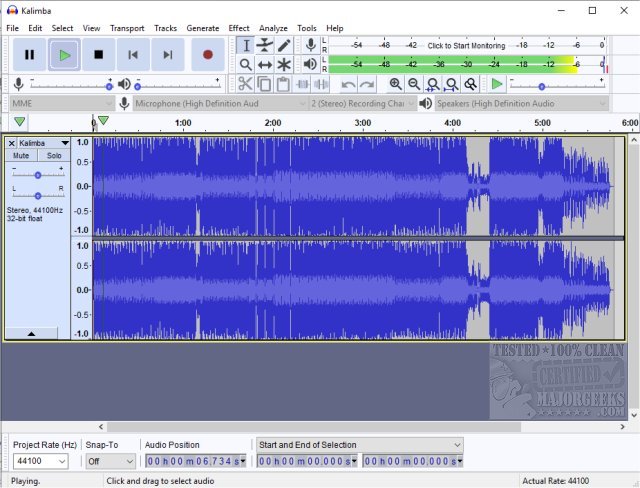Choose the Envelope tool
The height and width of the screenshot is (488, 640).
pyautogui.click(x=265, y=45)
